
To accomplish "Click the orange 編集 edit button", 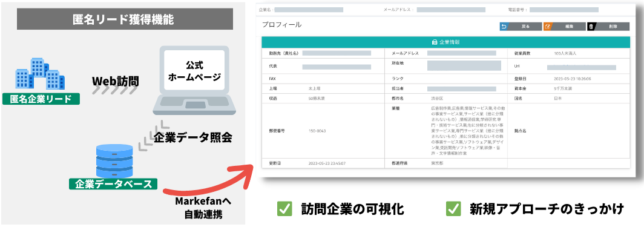I will [x=564, y=27].
